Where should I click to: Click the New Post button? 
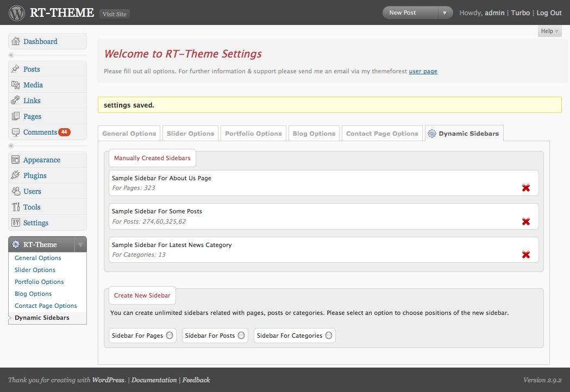pyautogui.click(x=410, y=12)
